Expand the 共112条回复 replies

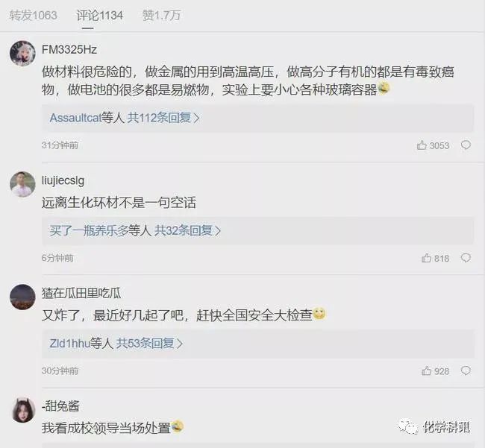163,118
